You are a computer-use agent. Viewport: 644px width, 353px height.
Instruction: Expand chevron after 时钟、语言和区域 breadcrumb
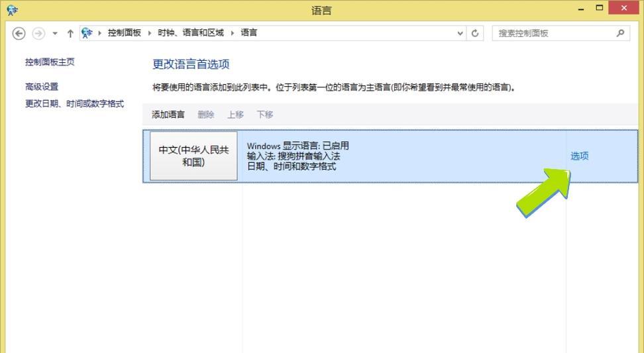[233, 33]
